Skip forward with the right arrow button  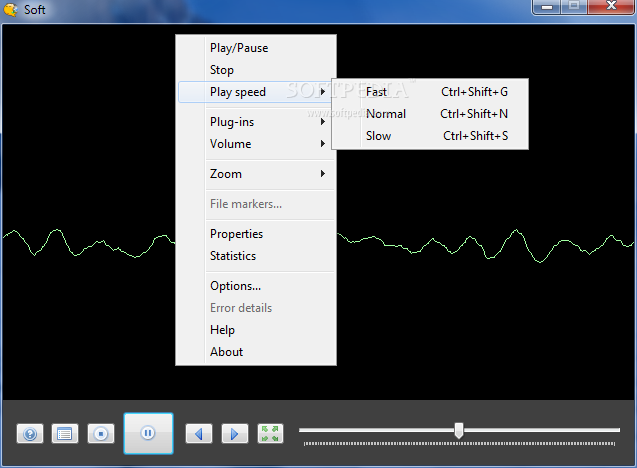[x=234, y=433]
